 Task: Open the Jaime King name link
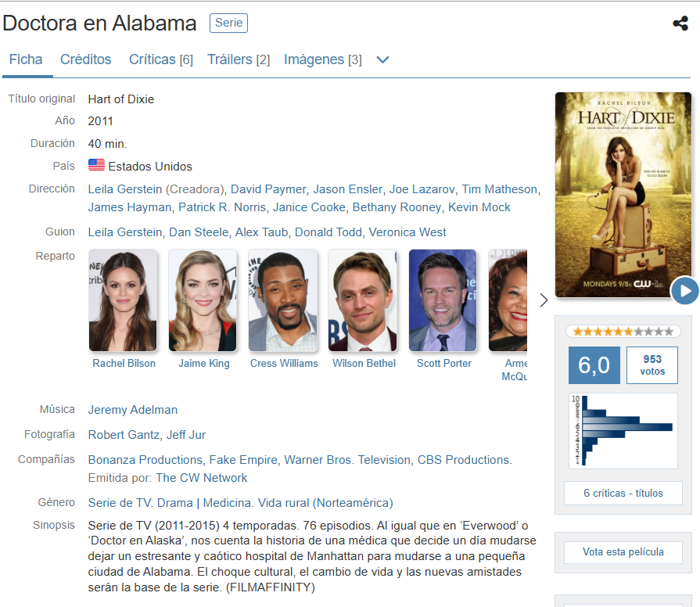[x=204, y=363]
